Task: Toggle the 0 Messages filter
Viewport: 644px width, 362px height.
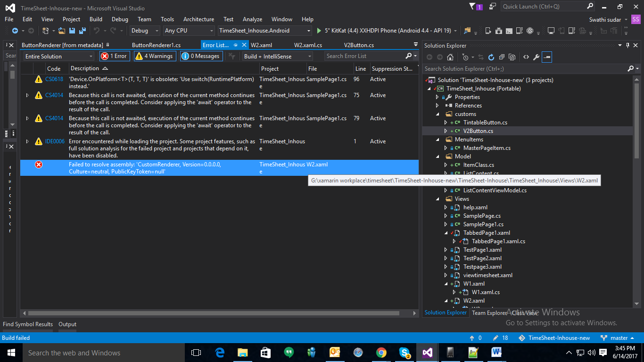Action: (x=201, y=56)
